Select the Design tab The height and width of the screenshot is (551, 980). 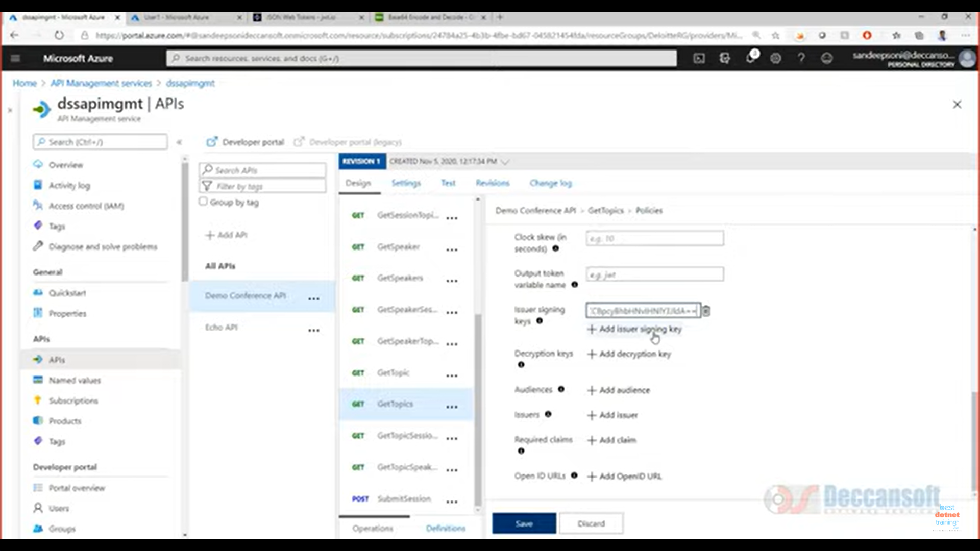pyautogui.click(x=358, y=183)
